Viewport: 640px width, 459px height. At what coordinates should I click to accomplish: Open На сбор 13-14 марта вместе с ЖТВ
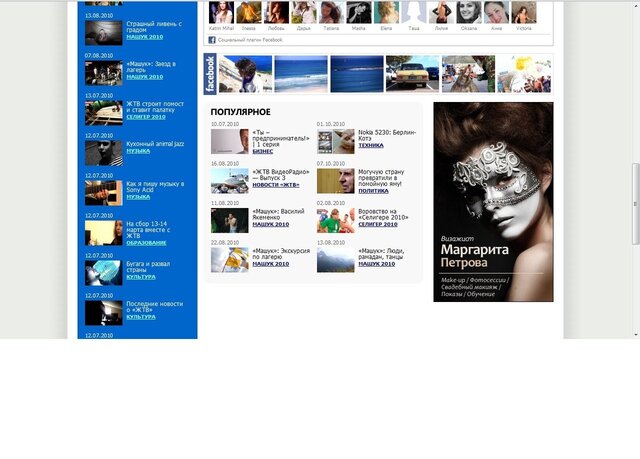148,230
